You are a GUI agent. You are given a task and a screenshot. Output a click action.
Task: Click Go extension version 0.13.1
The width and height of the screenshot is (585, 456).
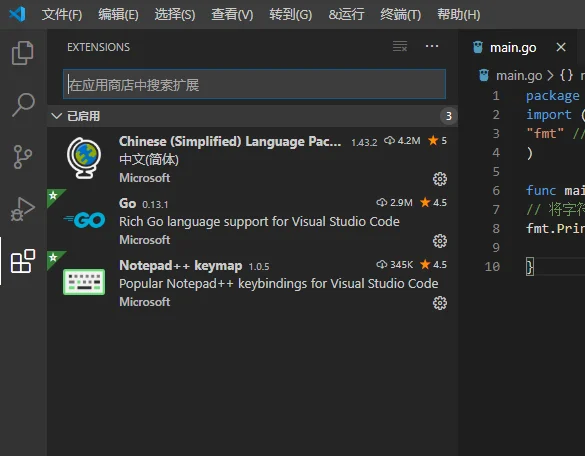tap(155, 204)
